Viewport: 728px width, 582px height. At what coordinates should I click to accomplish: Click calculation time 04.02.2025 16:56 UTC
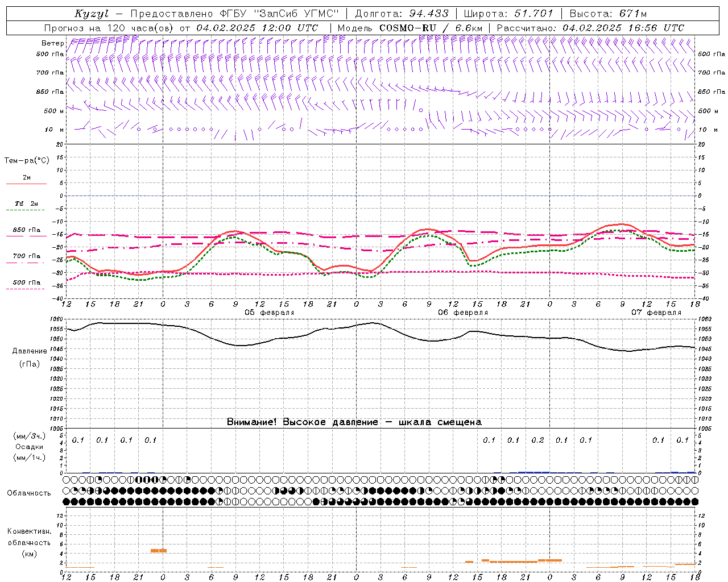tap(623, 28)
